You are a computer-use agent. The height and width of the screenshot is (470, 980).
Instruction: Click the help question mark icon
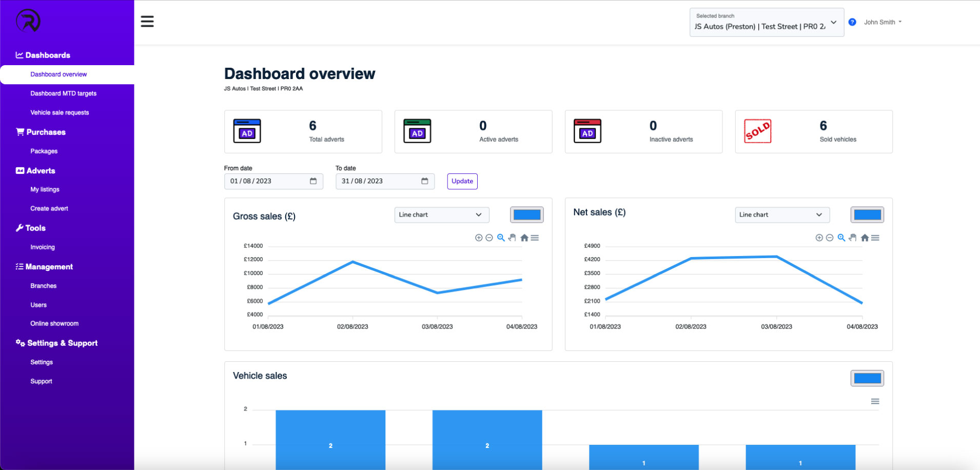click(853, 22)
